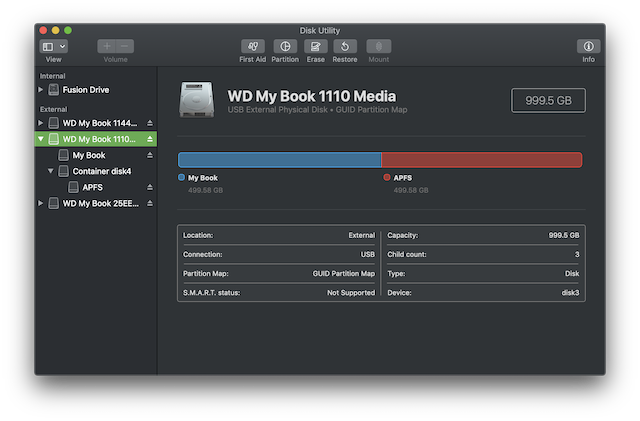This screenshot has width=640, height=421.
Task: Click the Child count value 3
Action: pos(577,254)
